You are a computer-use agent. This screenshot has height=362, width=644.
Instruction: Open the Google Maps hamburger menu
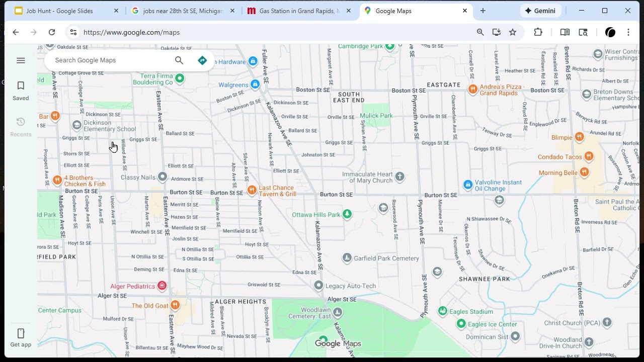tap(21, 60)
